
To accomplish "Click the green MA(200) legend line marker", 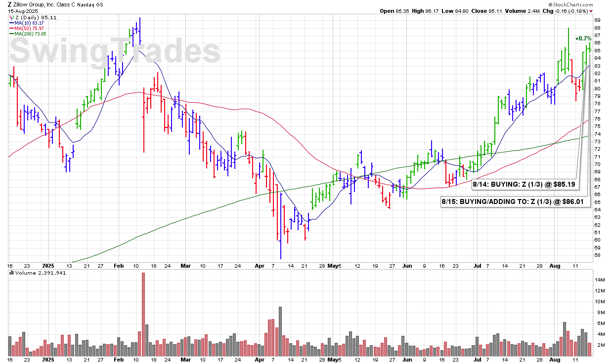I will point(11,34).
